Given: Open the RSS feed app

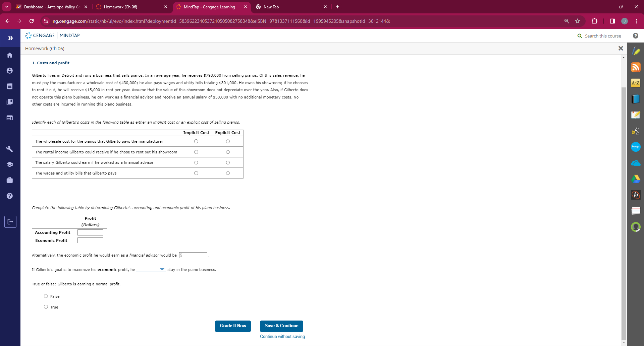Looking at the screenshot, I should pos(636,67).
